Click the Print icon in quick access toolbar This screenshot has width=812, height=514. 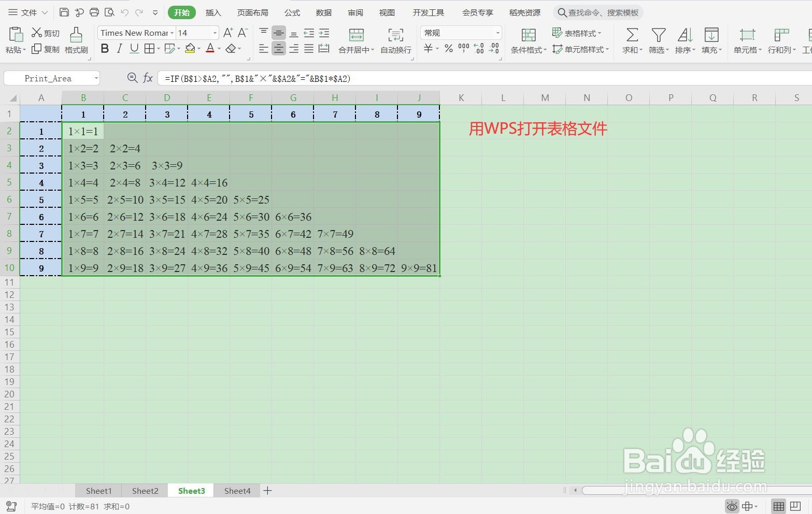[94, 12]
